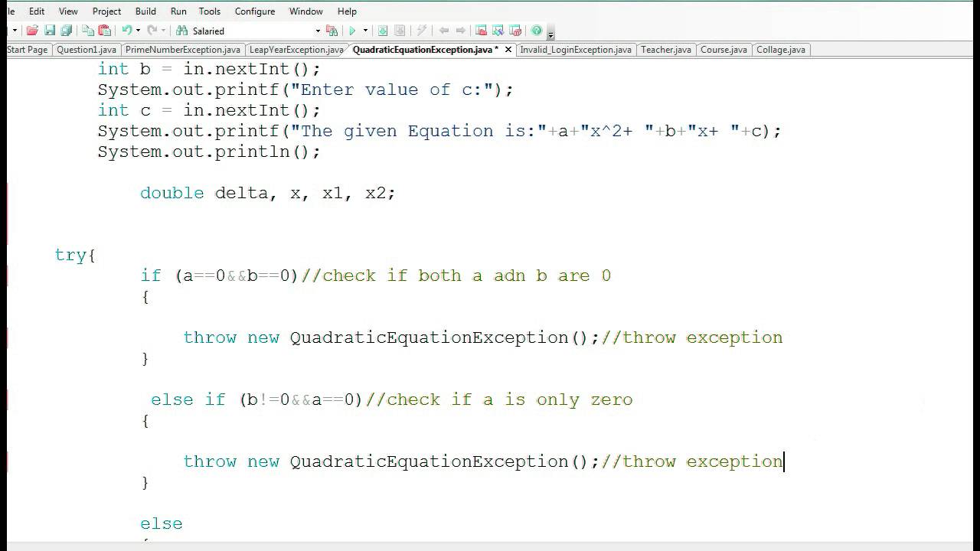The height and width of the screenshot is (551, 980).
Task: Click the standalone 'else' keyword line
Action: [162, 523]
